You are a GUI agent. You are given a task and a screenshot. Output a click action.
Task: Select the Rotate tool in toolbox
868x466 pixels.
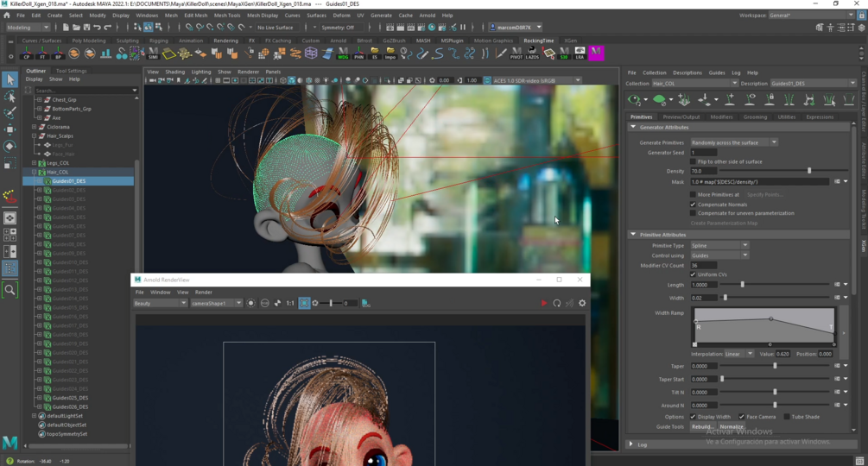point(10,146)
